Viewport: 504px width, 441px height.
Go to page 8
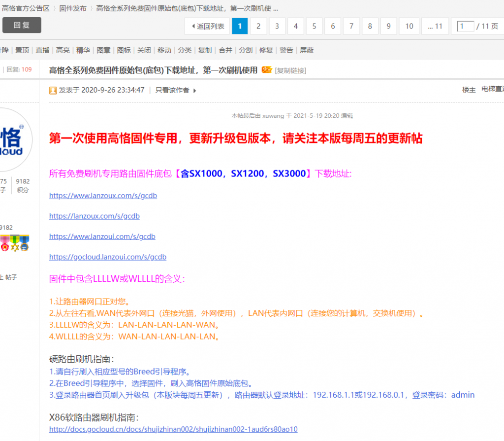coord(370,26)
